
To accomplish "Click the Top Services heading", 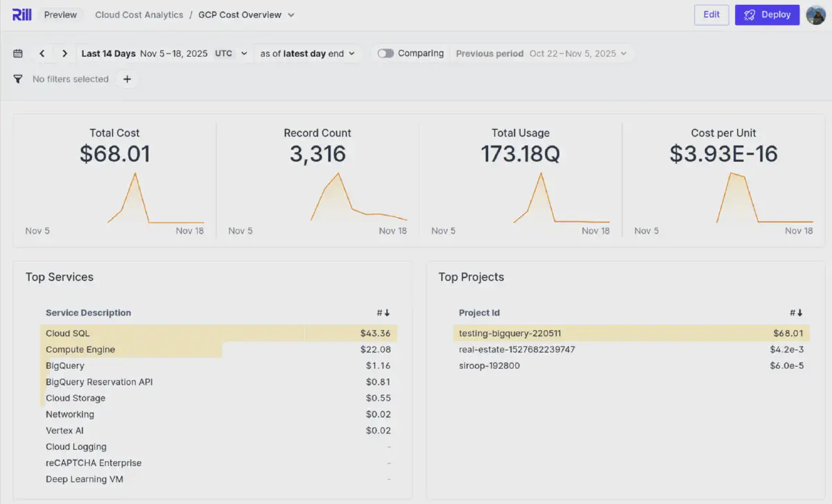I will (60, 277).
